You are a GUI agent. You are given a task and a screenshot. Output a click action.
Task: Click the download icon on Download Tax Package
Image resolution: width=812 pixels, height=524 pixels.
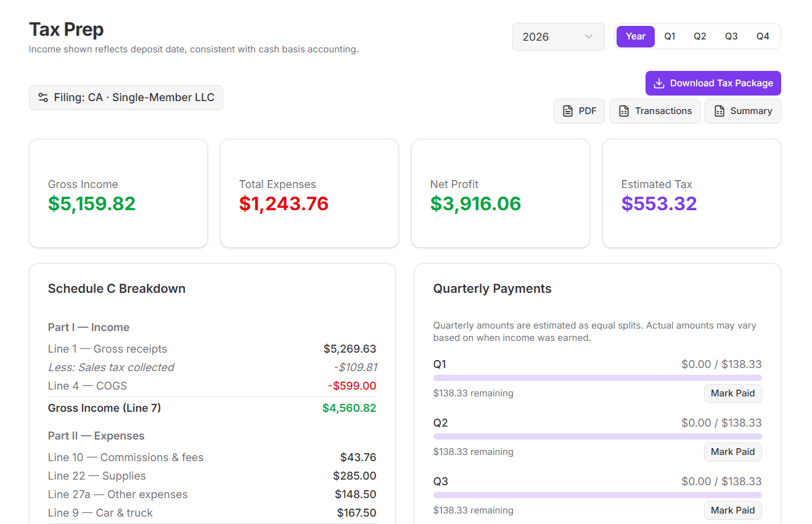click(659, 83)
